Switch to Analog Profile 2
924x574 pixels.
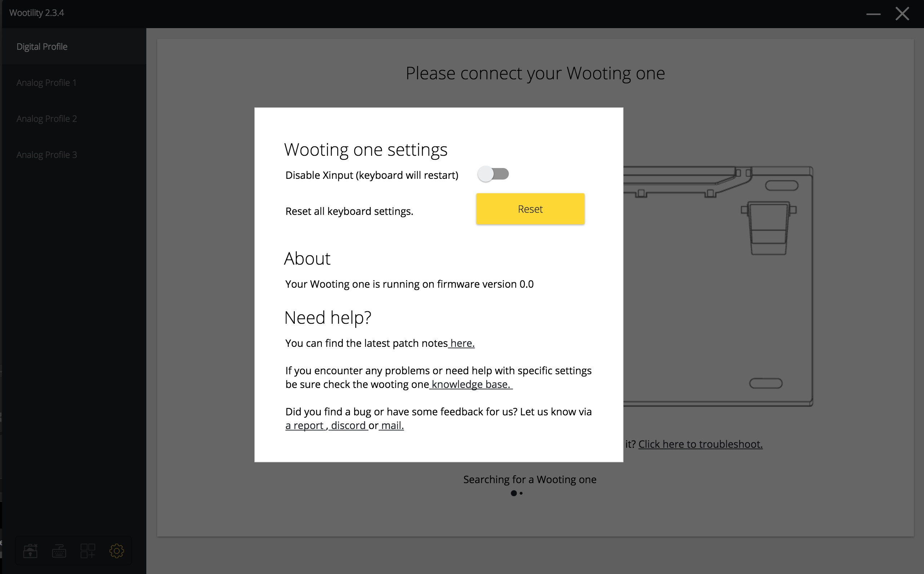47,119
